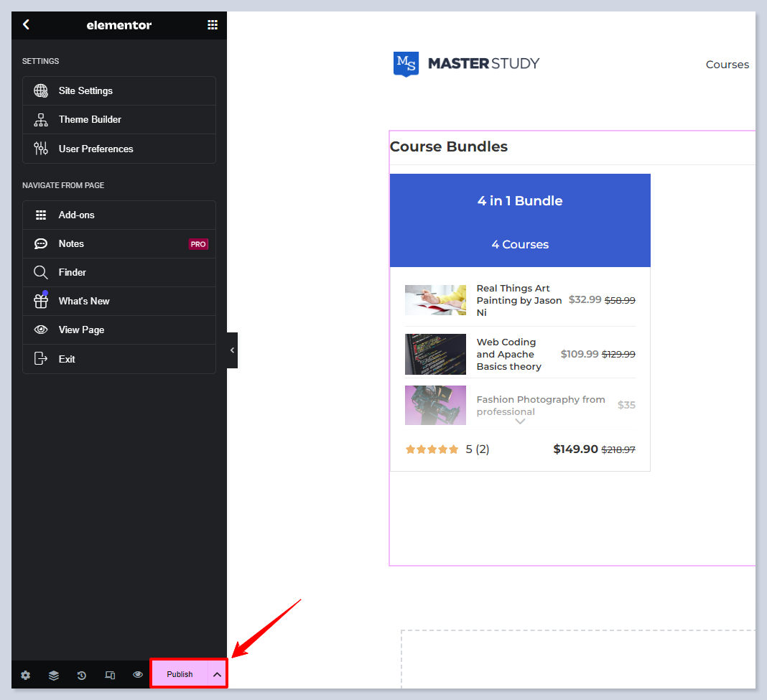
Task: Open the Navigator layers icon
Action: pos(54,675)
